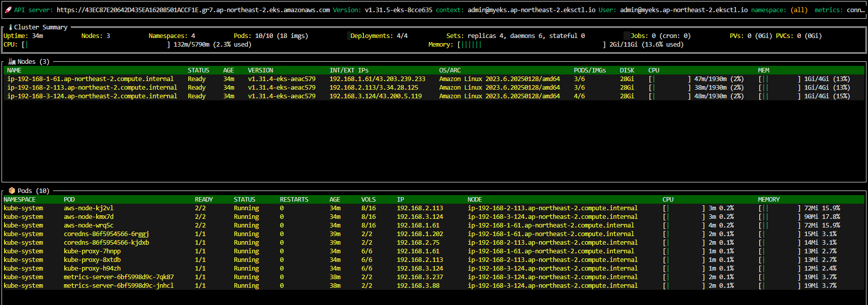This screenshot has width=868, height=305.
Task: Click the NAMESPACE column header
Action: pyautogui.click(x=20, y=199)
